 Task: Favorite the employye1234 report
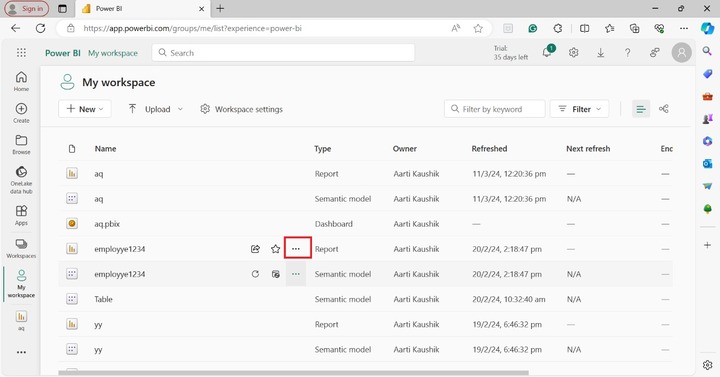pyautogui.click(x=276, y=249)
